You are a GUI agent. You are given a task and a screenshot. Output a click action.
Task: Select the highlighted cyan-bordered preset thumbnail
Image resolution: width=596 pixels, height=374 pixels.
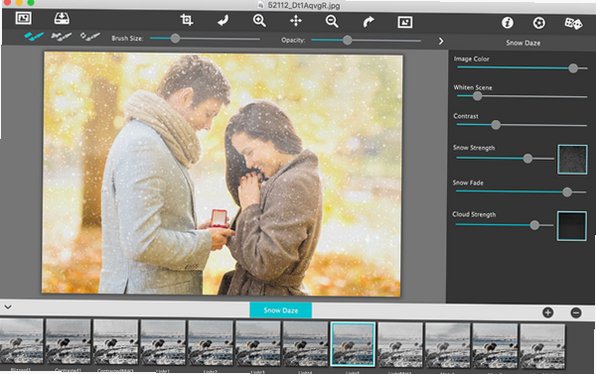pyautogui.click(x=353, y=344)
